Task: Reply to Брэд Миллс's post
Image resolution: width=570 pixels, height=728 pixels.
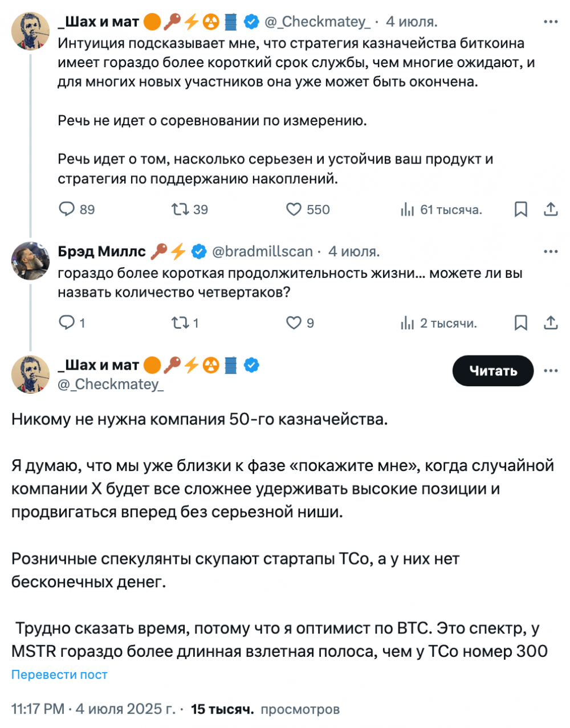Action: click(x=67, y=323)
